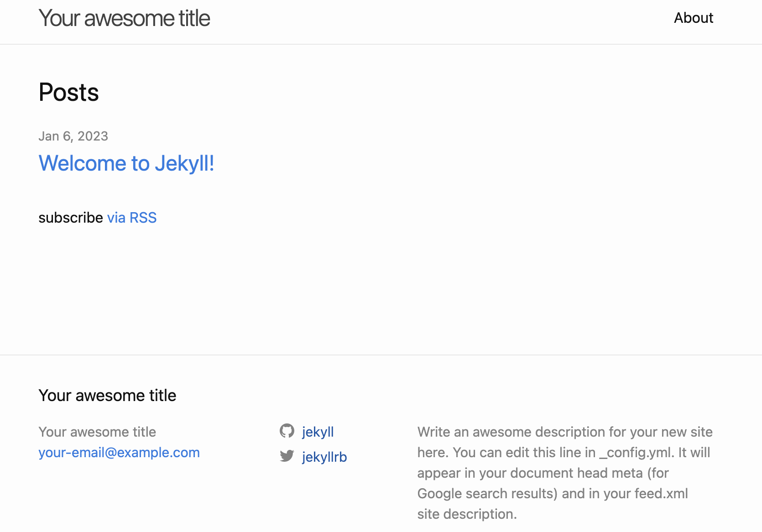This screenshot has height=532, width=762.
Task: Click "site description." ending the footer paragraph
Action: tap(467, 514)
